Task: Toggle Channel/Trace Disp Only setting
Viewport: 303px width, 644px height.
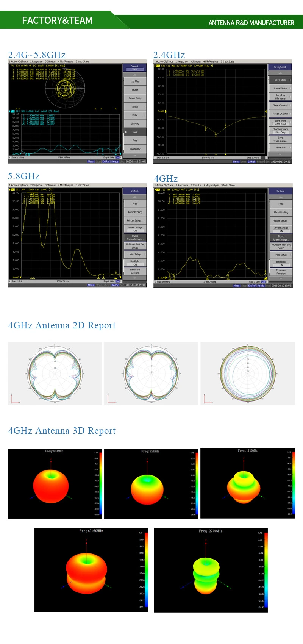Action: [x=280, y=131]
